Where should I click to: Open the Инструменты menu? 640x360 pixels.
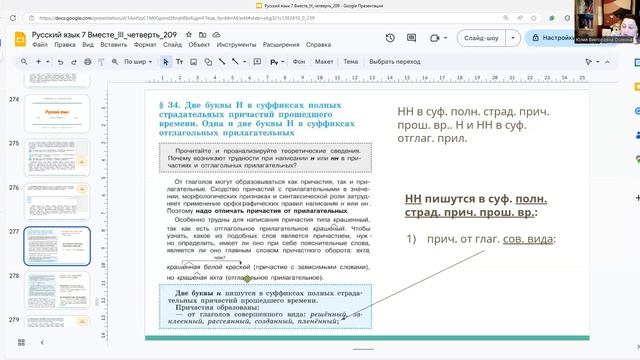tap(236, 44)
